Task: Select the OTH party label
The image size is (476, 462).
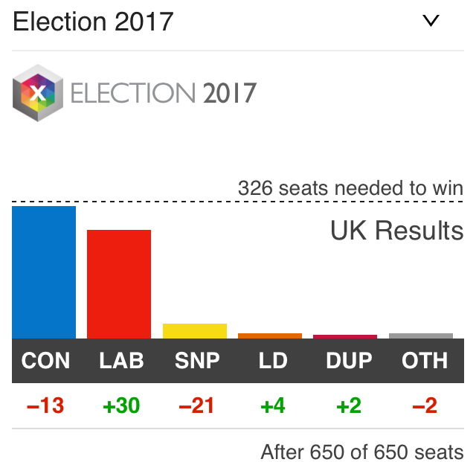Action: pos(425,361)
